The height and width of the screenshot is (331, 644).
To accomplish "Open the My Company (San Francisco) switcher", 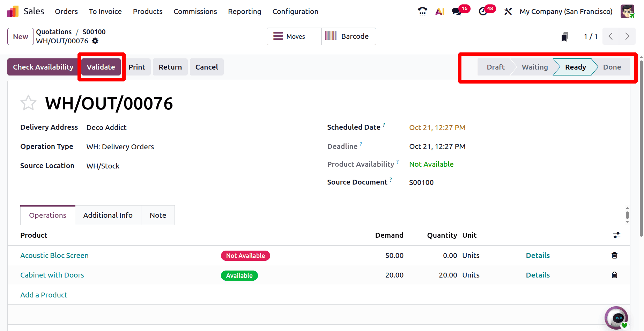I will [x=566, y=12].
